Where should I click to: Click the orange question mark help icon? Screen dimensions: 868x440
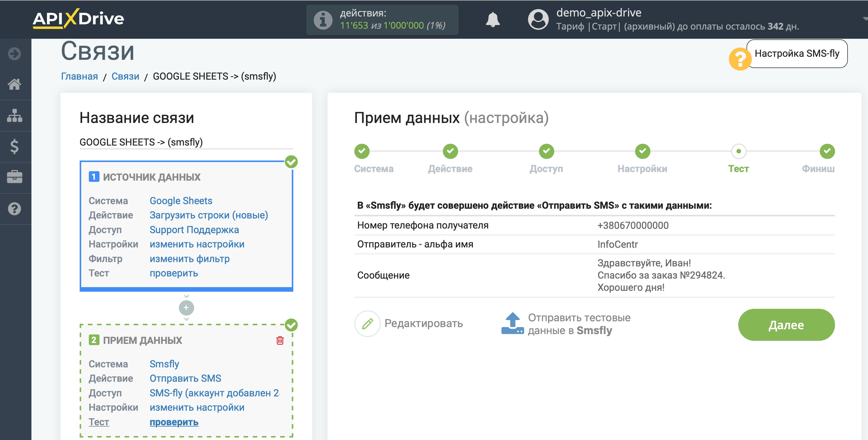tap(740, 59)
